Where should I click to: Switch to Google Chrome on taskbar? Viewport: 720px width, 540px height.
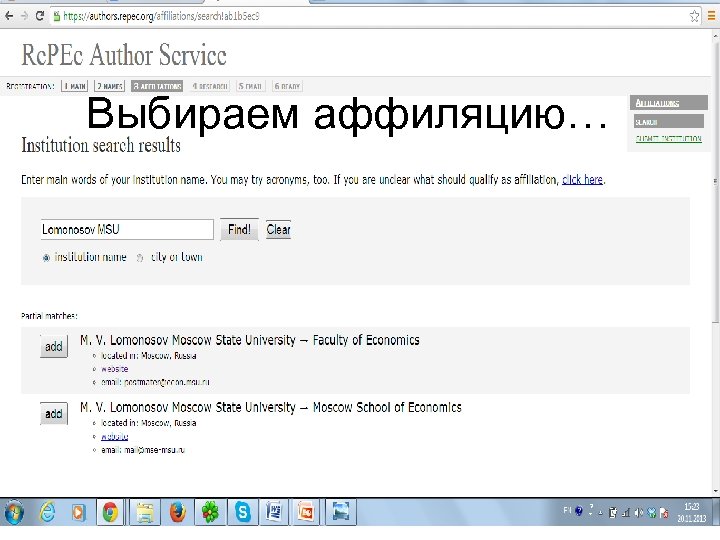tap(110, 512)
